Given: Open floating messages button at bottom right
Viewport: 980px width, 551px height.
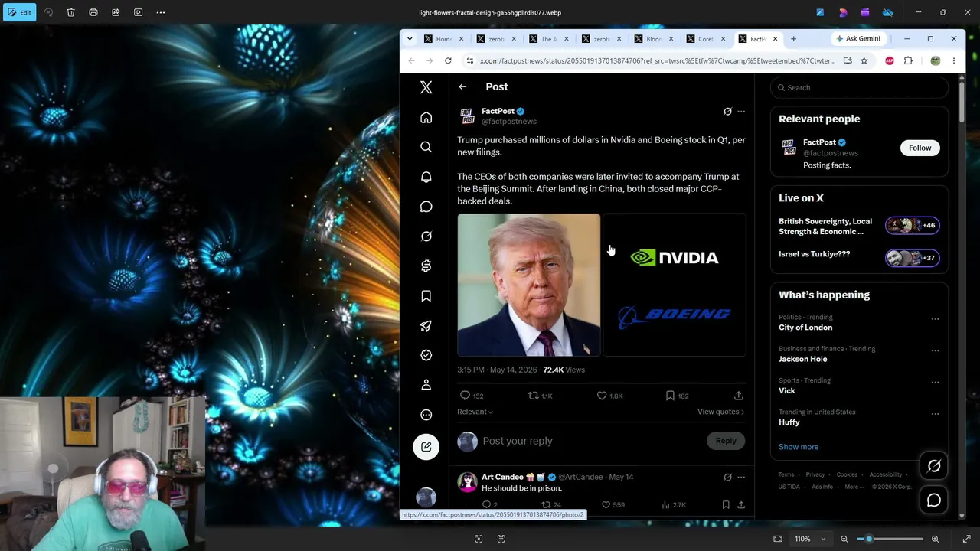Looking at the screenshot, I should point(934,500).
